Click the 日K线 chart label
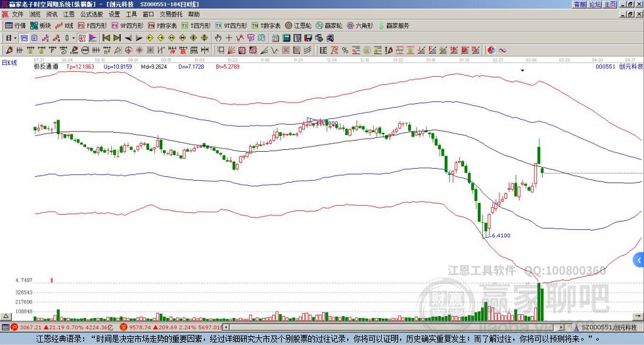Image resolution: width=644 pixels, height=345 pixels. click(9, 63)
